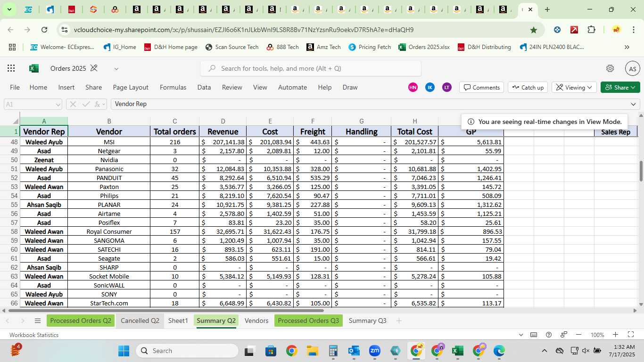Expand the formula bar chevron
The image size is (644, 362).
pyautogui.click(x=633, y=104)
